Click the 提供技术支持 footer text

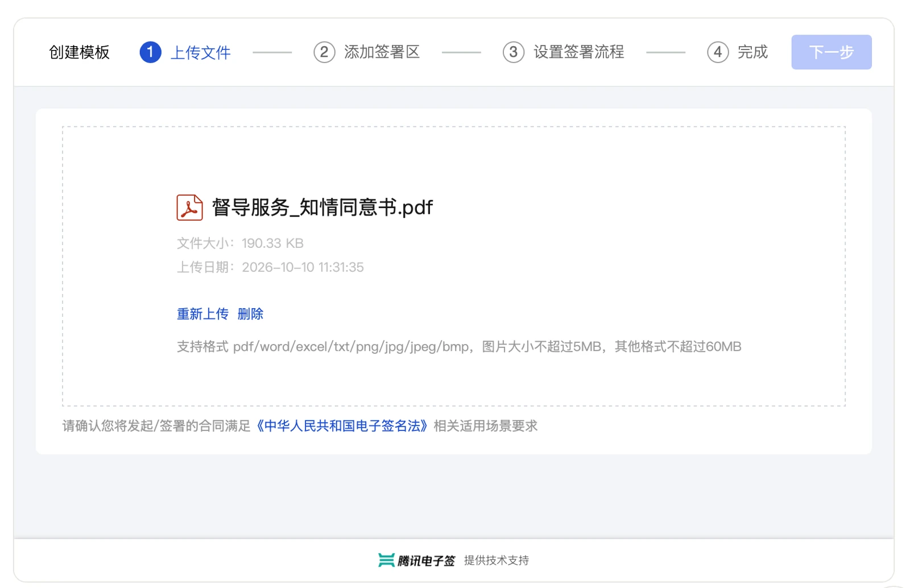(x=497, y=561)
